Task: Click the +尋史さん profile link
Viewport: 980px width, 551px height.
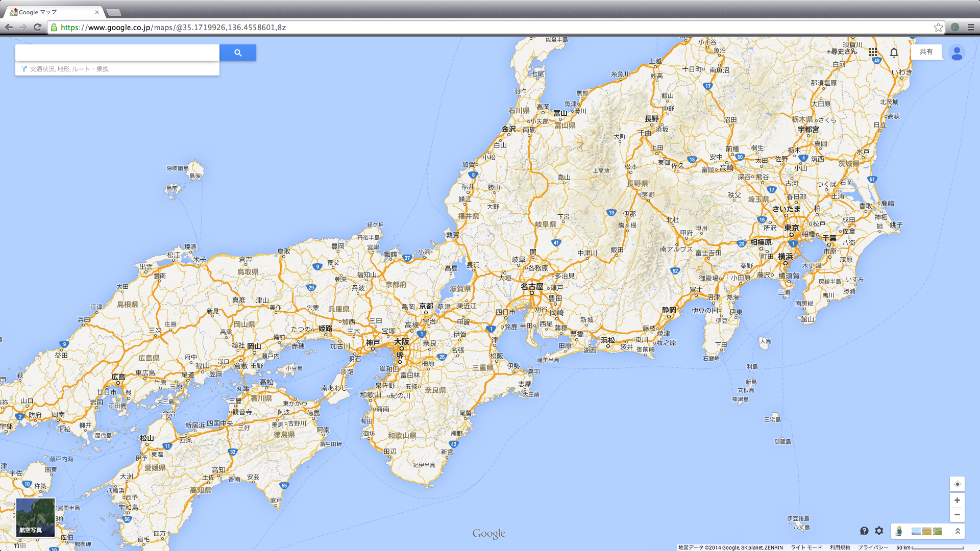Action: tap(842, 52)
